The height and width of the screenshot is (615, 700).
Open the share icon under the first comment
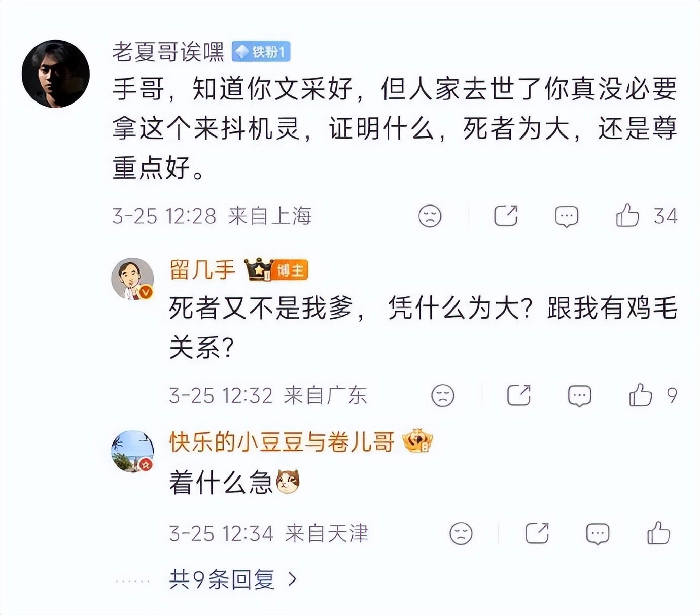[506, 215]
